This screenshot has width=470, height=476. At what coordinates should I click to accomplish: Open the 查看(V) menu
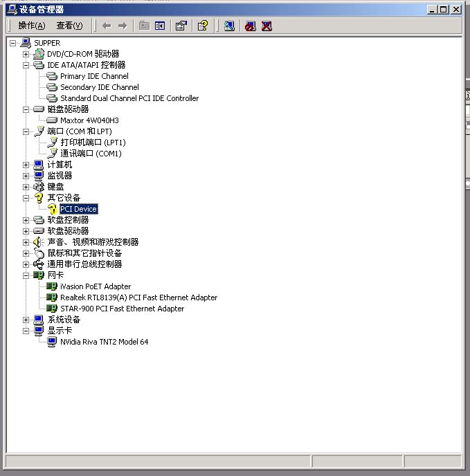coord(69,26)
